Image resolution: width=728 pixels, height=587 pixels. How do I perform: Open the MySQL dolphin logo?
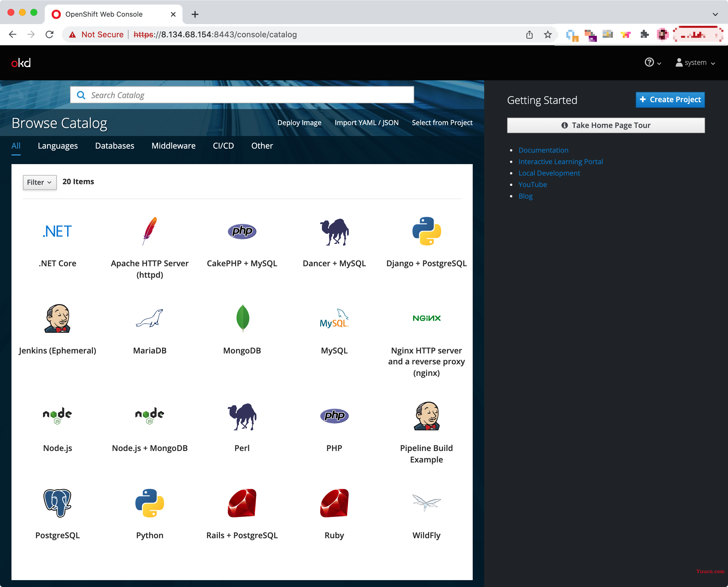click(x=334, y=318)
